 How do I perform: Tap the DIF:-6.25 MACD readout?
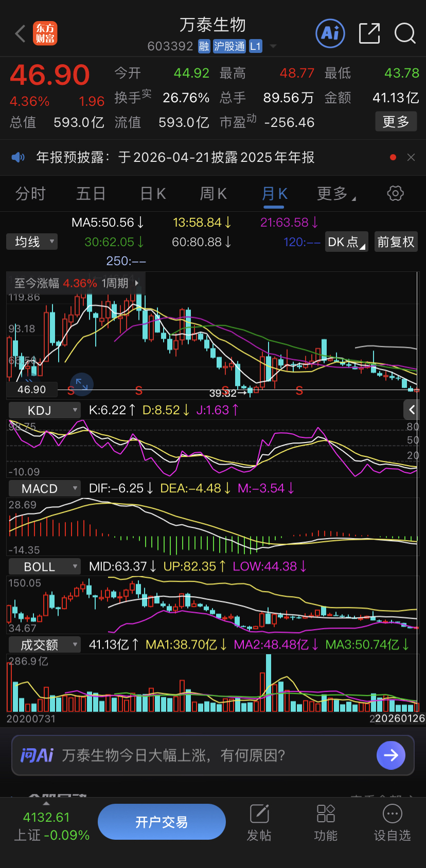point(121,488)
